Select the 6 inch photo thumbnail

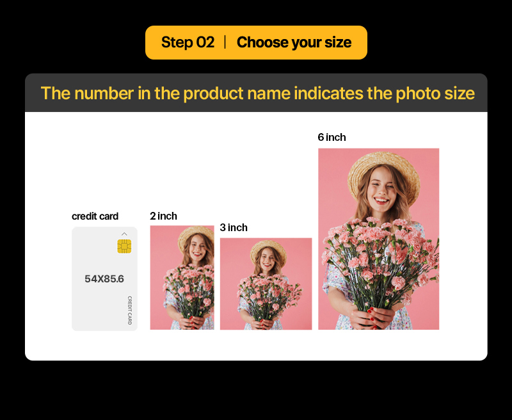[x=378, y=239]
